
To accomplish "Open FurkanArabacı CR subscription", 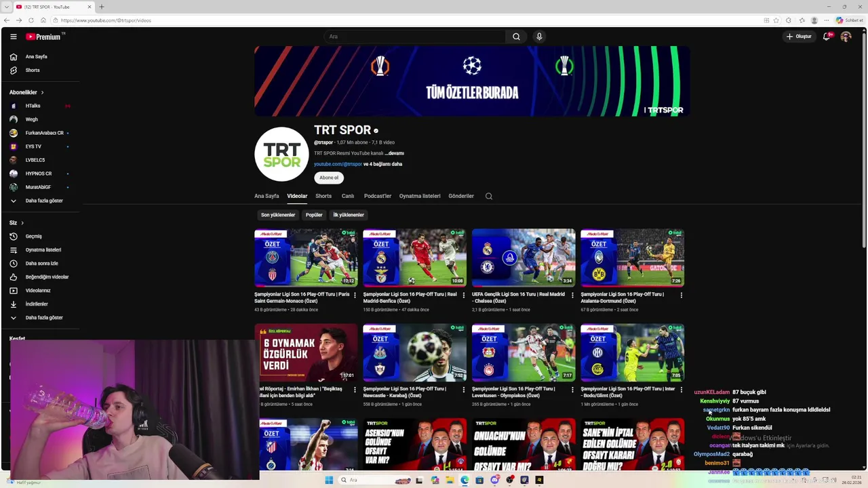I will [x=44, y=133].
